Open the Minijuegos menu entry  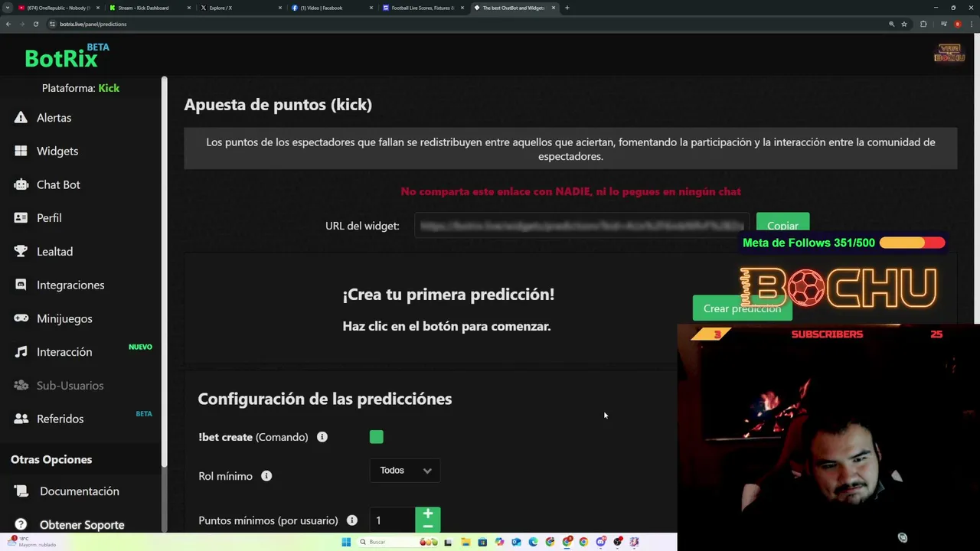pos(64,318)
